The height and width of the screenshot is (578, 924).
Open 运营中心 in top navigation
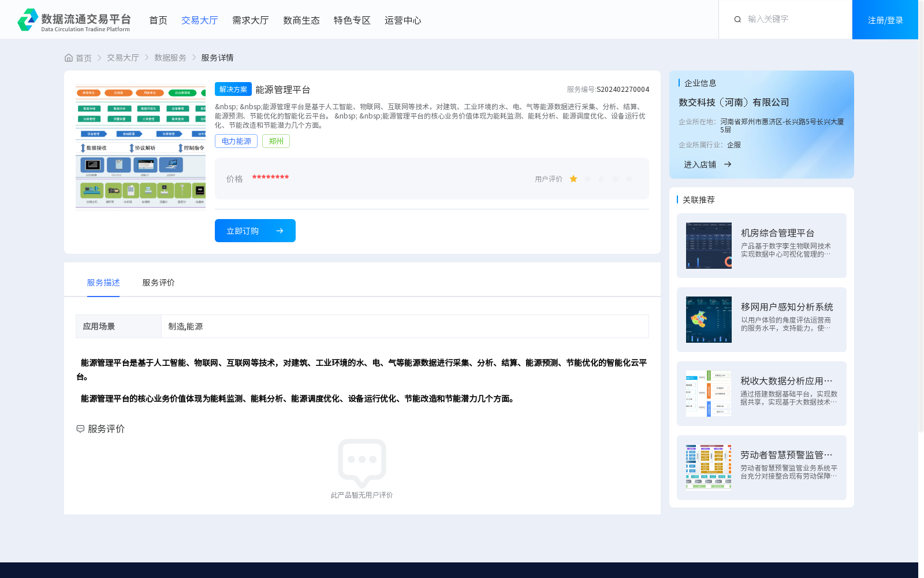point(403,20)
